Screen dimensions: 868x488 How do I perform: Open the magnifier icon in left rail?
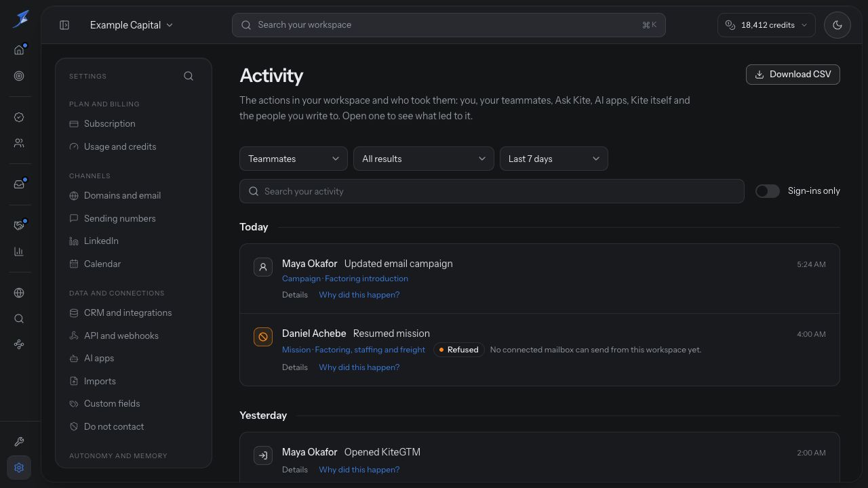[19, 319]
